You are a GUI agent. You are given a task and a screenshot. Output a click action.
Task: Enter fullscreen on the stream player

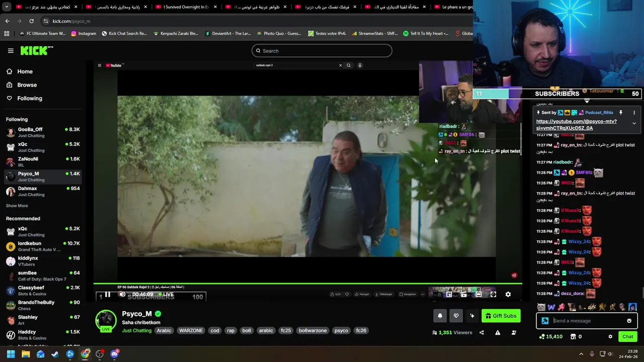[493, 295]
